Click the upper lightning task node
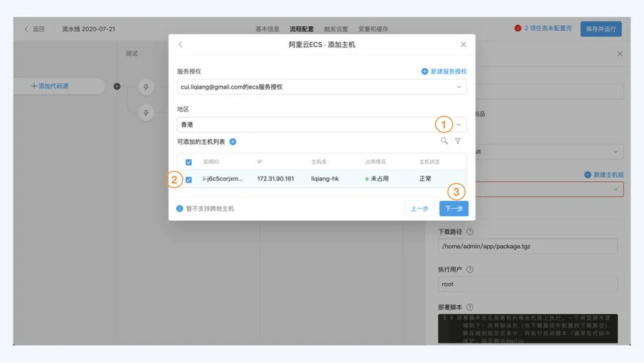 click(146, 87)
